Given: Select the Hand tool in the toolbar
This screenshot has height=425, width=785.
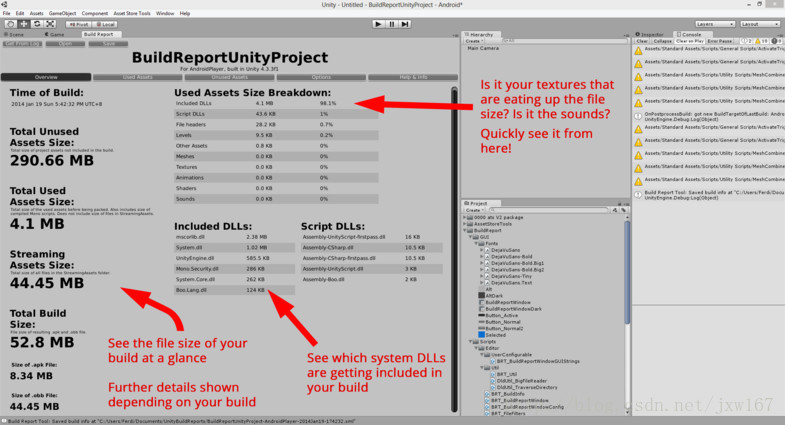Looking at the screenshot, I should point(10,24).
